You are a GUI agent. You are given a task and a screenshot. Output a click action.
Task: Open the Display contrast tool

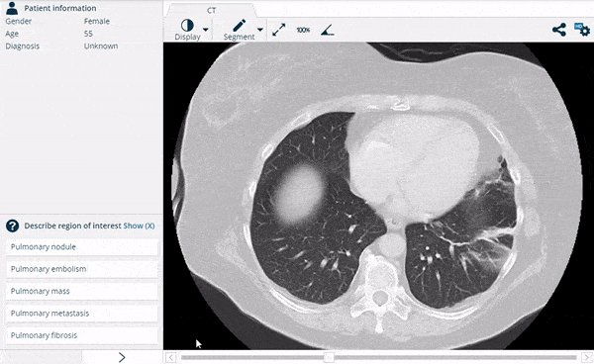(187, 30)
